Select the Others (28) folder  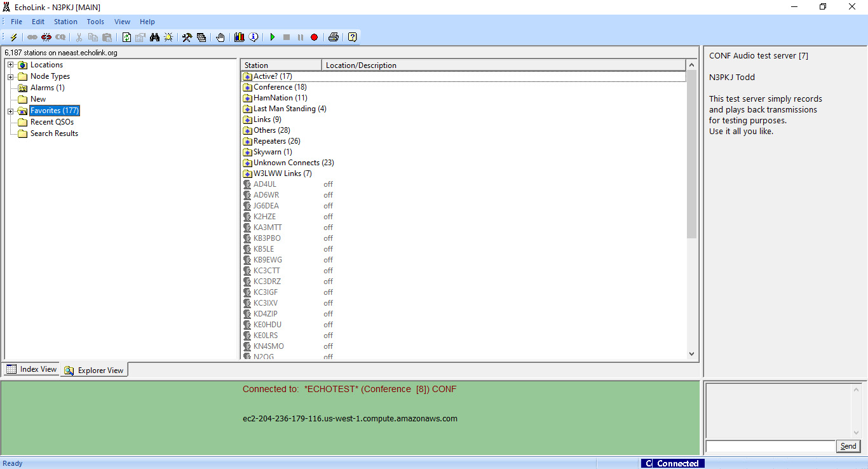[271, 130]
